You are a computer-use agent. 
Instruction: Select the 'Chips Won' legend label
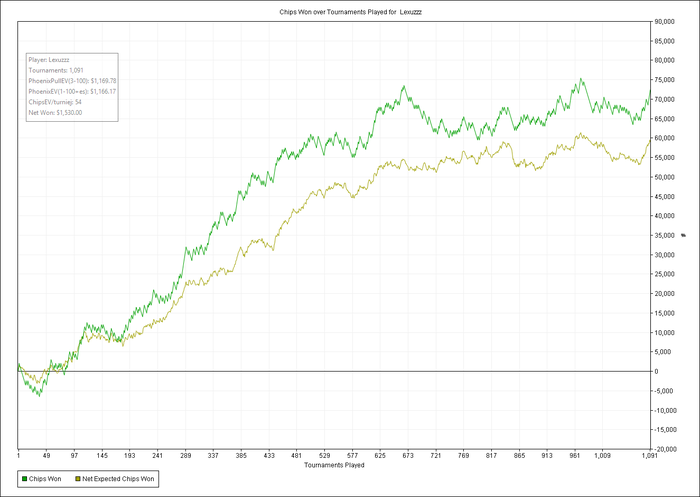pos(45,479)
